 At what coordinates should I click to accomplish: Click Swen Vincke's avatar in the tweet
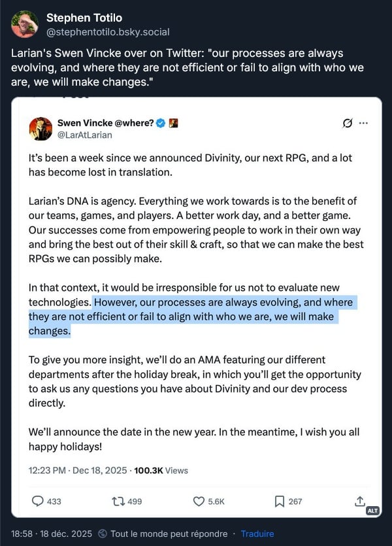coord(41,129)
